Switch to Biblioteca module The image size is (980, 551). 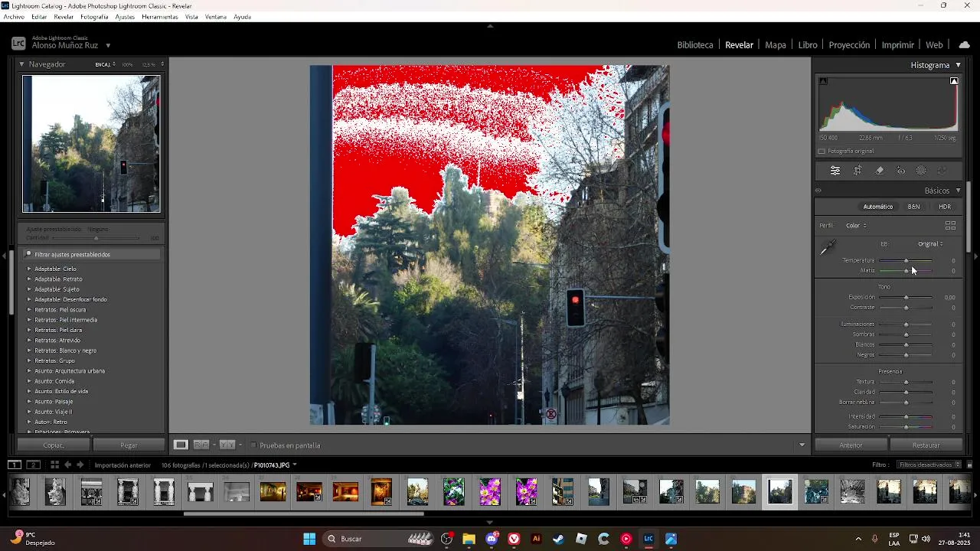[695, 45]
